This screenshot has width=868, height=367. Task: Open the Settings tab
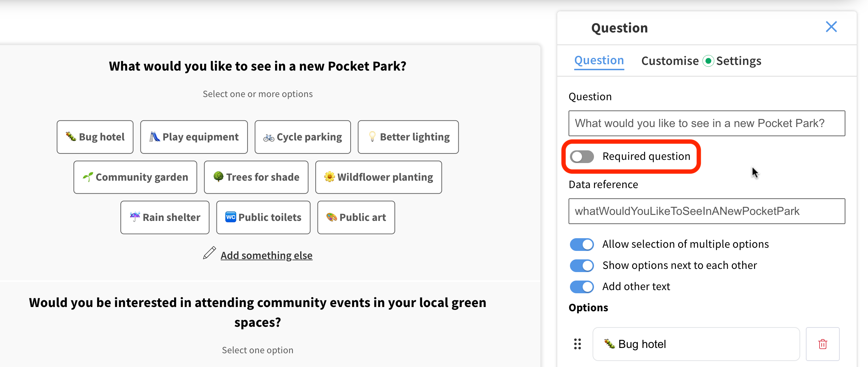pyautogui.click(x=738, y=61)
